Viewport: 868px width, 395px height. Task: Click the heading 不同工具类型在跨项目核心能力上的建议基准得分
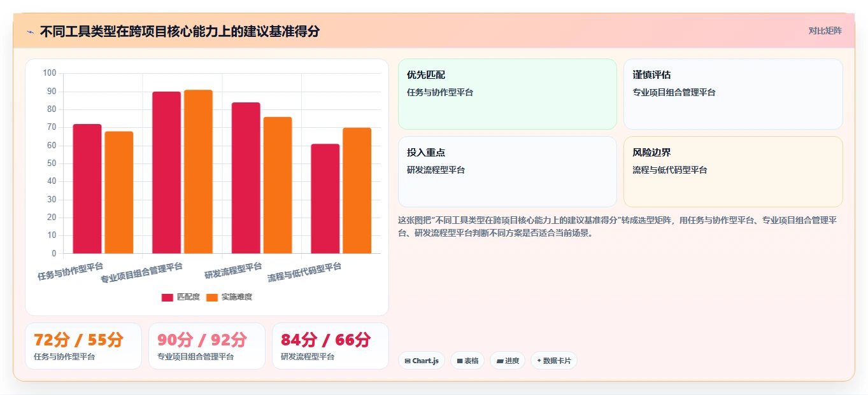180,31
